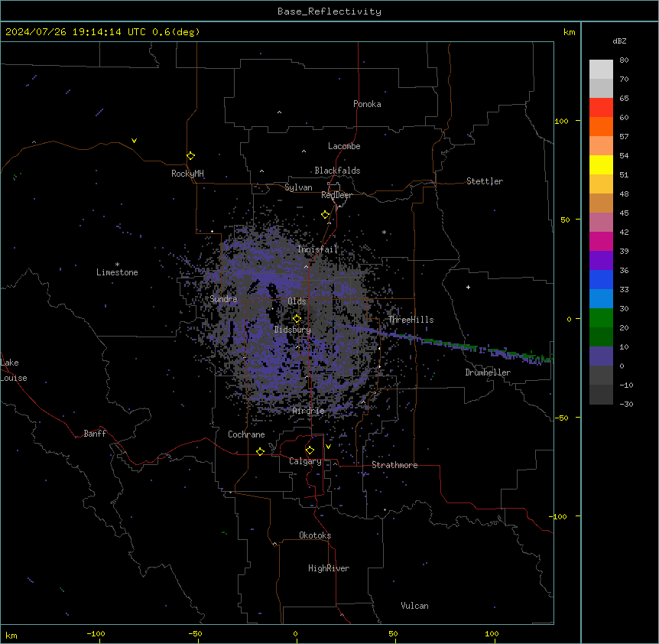
Task: Click the yellow diamond marker below Cochrane
Action: point(260,451)
